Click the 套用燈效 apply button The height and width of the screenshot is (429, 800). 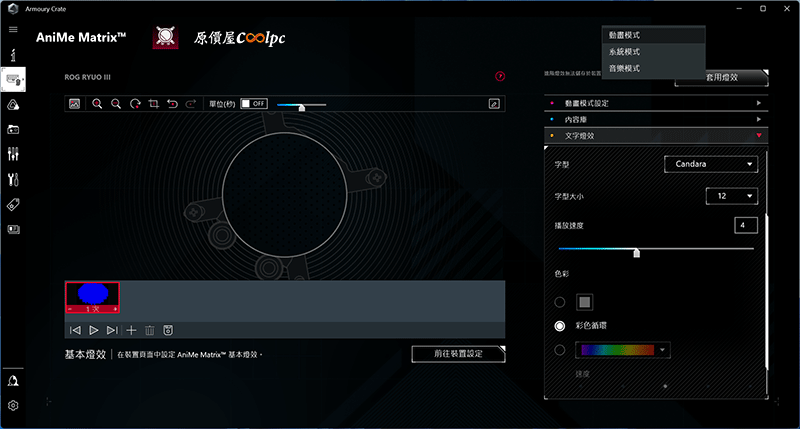[721, 78]
